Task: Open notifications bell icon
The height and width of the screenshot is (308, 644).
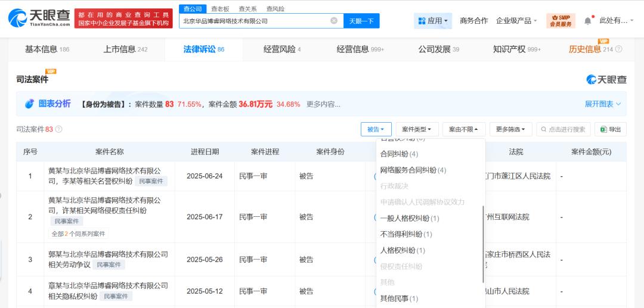Action: (587, 21)
